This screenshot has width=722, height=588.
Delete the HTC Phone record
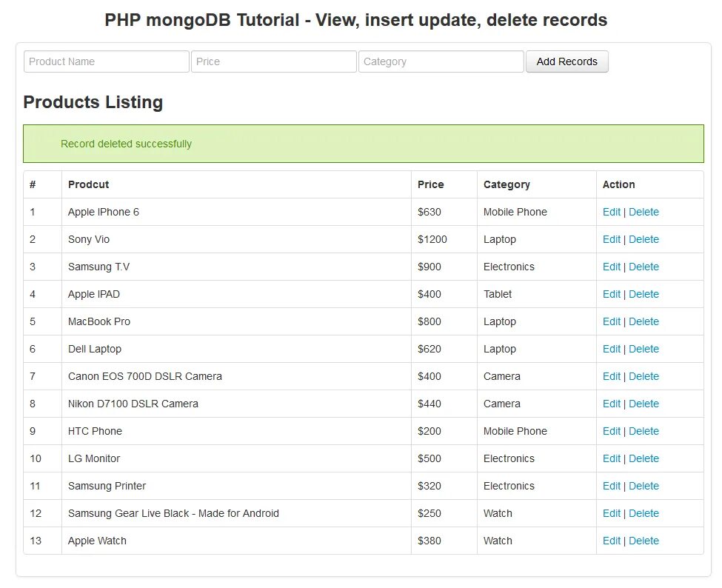click(644, 431)
